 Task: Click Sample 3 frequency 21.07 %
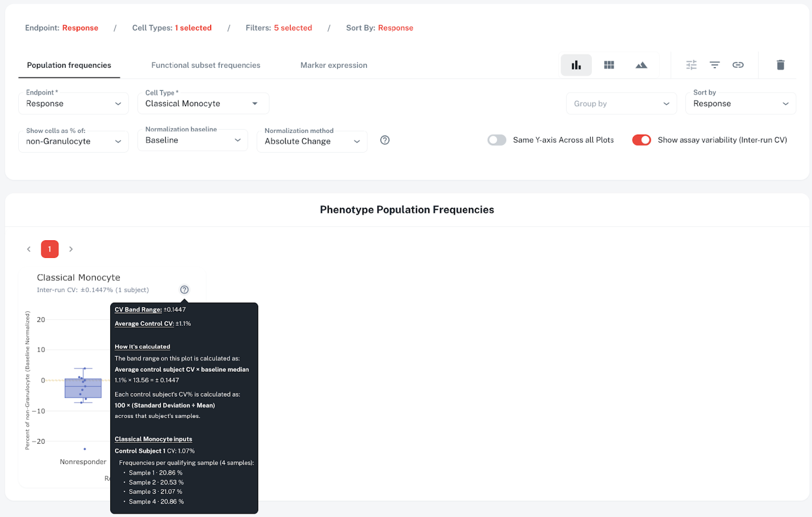click(x=156, y=492)
